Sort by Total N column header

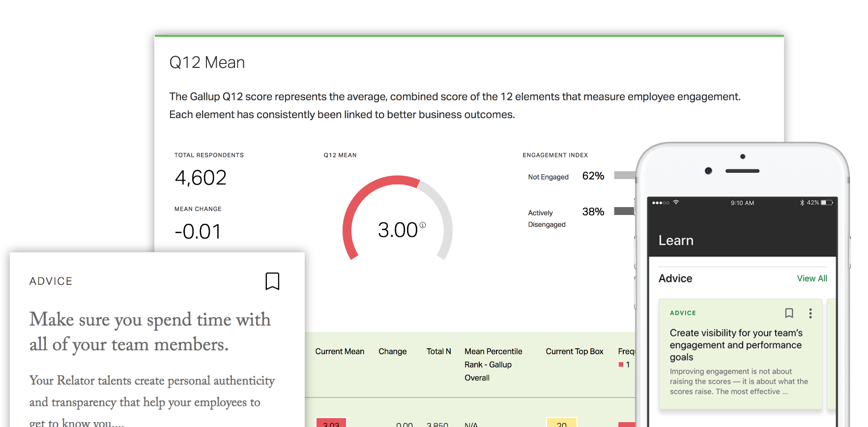click(438, 351)
